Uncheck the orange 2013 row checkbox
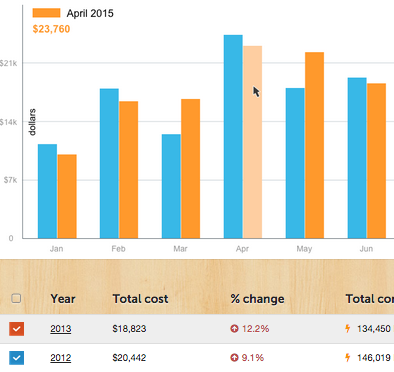 pos(16,329)
